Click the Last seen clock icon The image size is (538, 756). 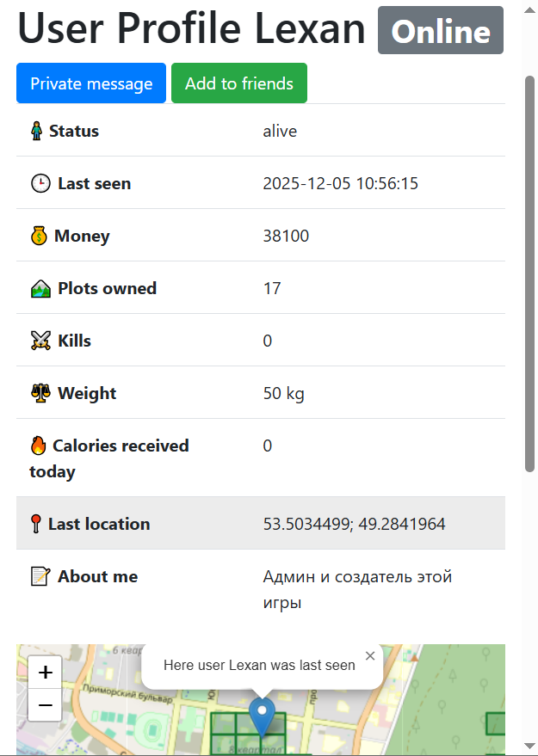coord(40,184)
